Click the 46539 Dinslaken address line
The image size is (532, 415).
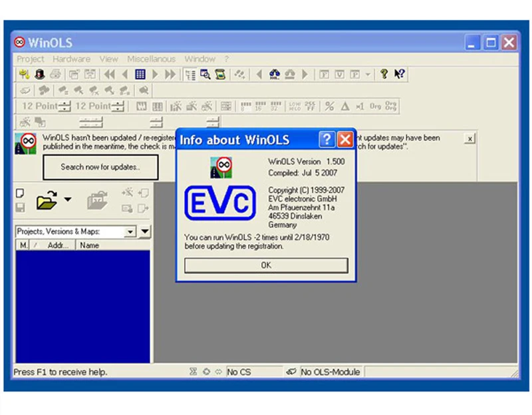(x=295, y=216)
